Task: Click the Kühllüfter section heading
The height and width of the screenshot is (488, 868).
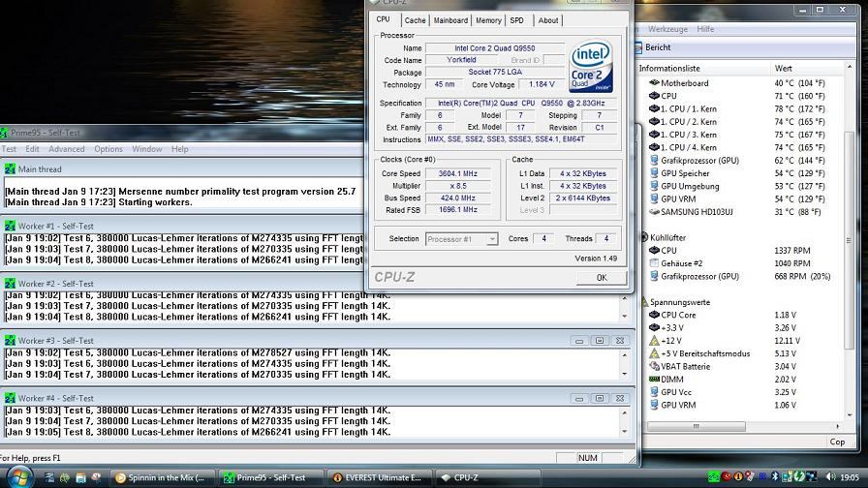Action: tap(667, 237)
